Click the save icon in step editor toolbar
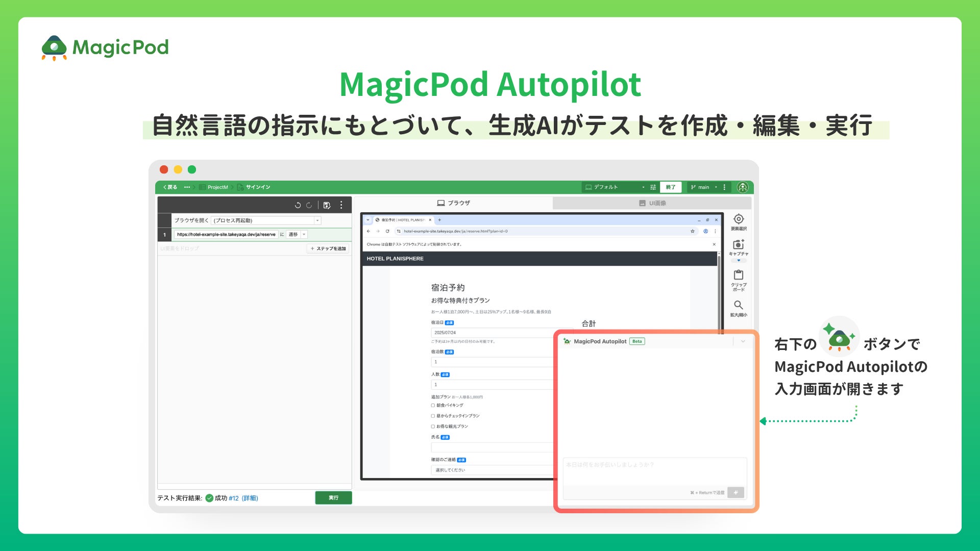 327,205
